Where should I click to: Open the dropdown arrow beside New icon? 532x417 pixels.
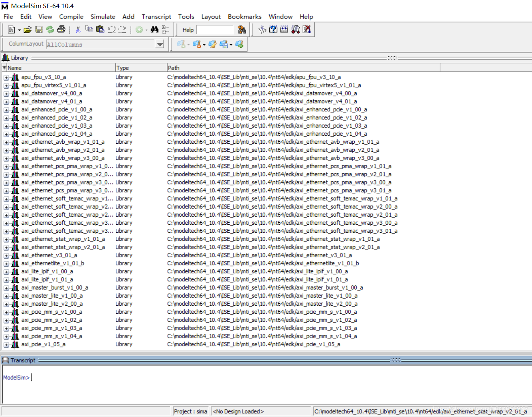click(19, 30)
